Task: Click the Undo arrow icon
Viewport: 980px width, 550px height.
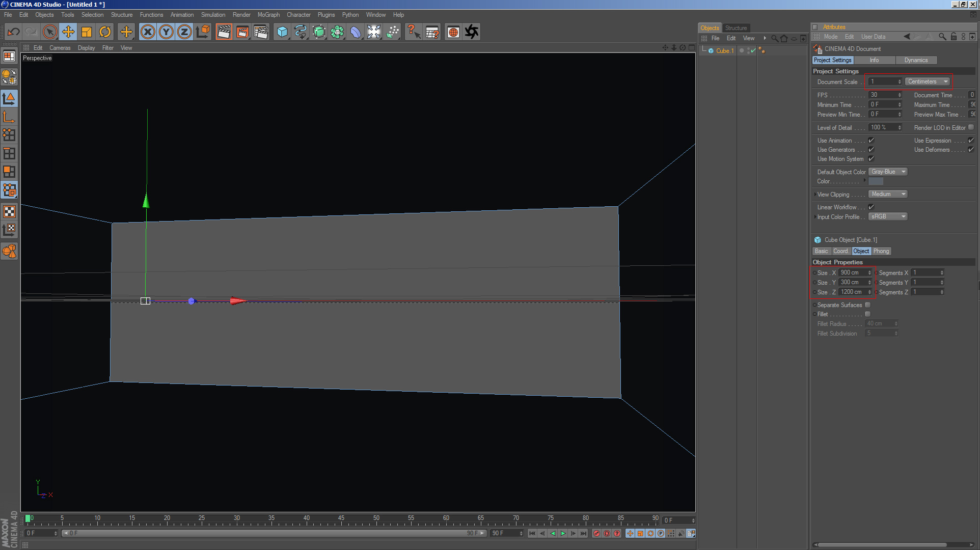Action: point(13,32)
